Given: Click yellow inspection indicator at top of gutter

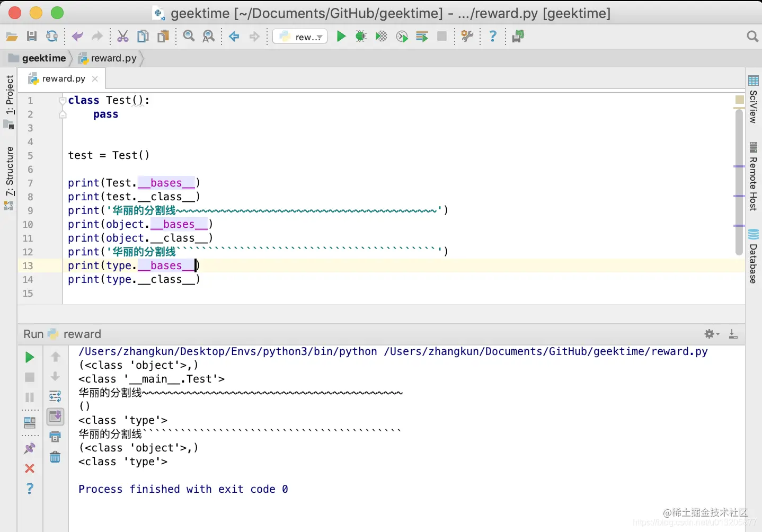Looking at the screenshot, I should tap(740, 100).
